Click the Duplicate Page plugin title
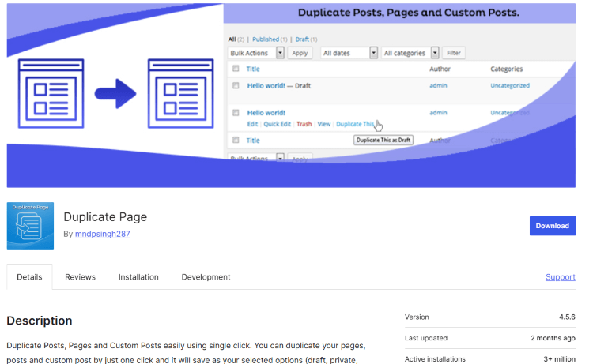The height and width of the screenshot is (364, 593). click(x=105, y=216)
